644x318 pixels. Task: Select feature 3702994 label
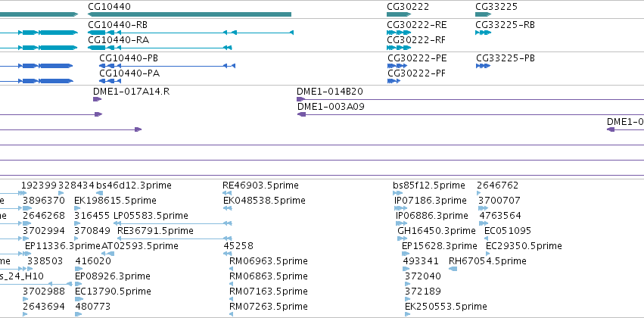pos(44,230)
